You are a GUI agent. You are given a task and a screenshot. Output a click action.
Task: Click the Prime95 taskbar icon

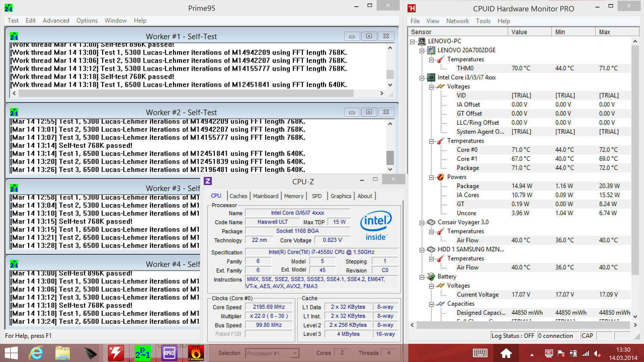tap(142, 353)
